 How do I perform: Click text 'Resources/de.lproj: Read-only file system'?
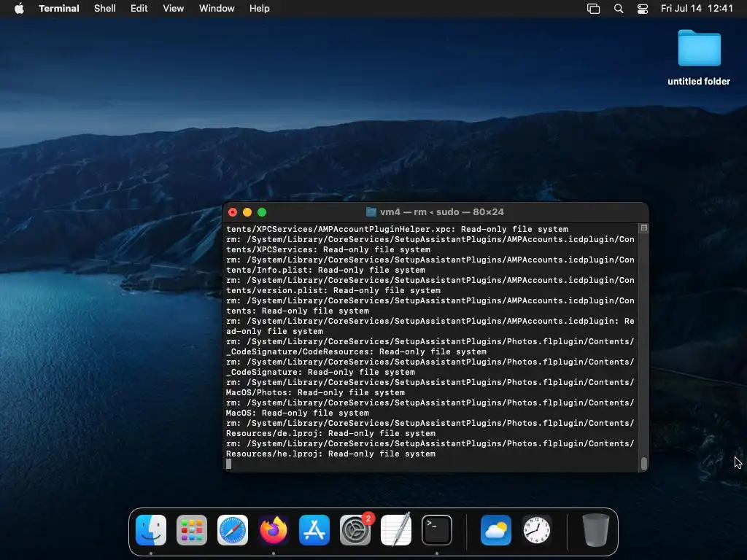pyautogui.click(x=330, y=433)
